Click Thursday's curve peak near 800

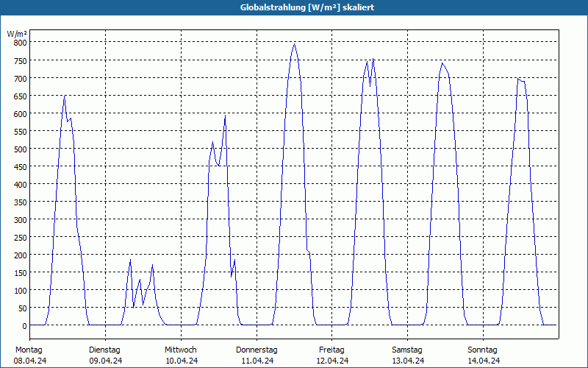click(295, 44)
